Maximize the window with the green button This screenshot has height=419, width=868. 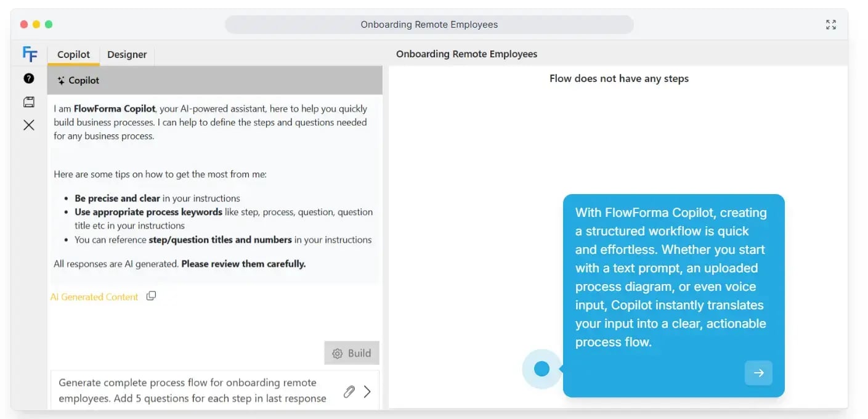pyautogui.click(x=49, y=25)
